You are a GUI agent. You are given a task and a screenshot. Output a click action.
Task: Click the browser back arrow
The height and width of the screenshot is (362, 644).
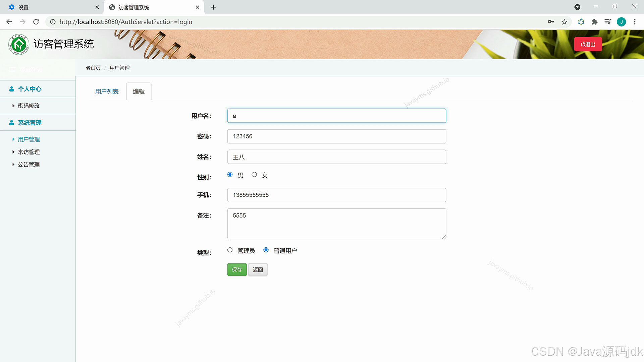click(9, 22)
